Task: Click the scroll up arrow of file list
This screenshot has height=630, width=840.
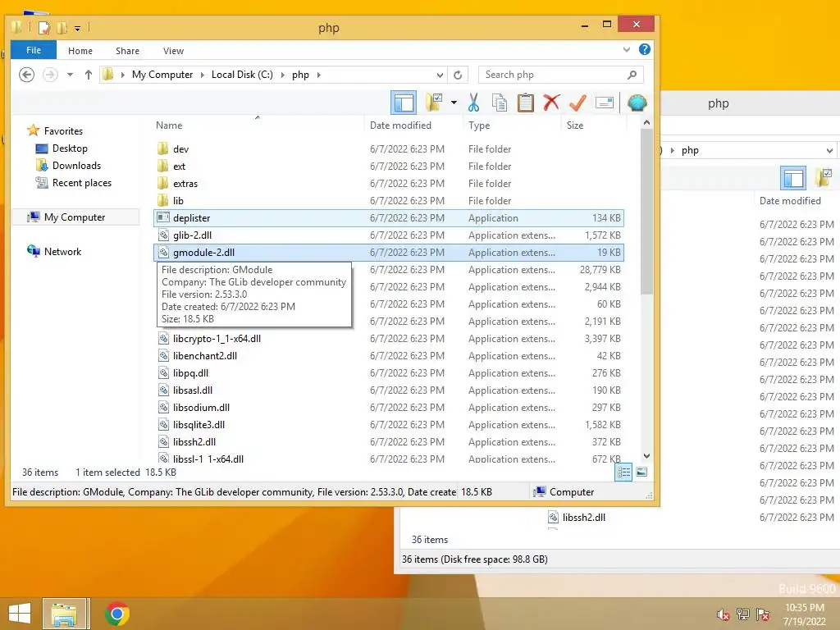Action: 646,123
